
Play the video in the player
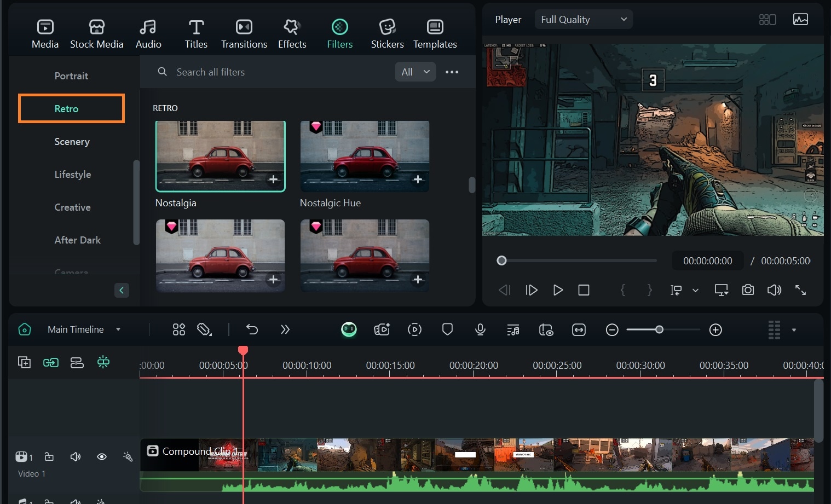point(558,290)
